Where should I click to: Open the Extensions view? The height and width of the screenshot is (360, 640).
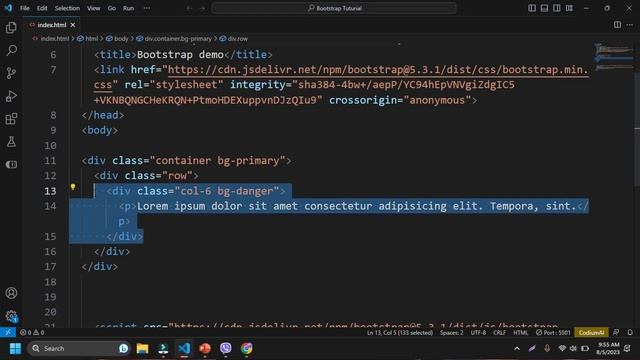pos(11,119)
